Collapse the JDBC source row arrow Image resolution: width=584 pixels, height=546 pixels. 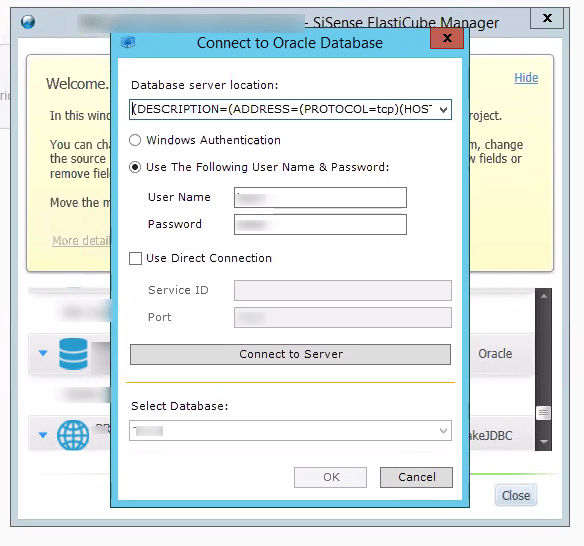click(43, 435)
